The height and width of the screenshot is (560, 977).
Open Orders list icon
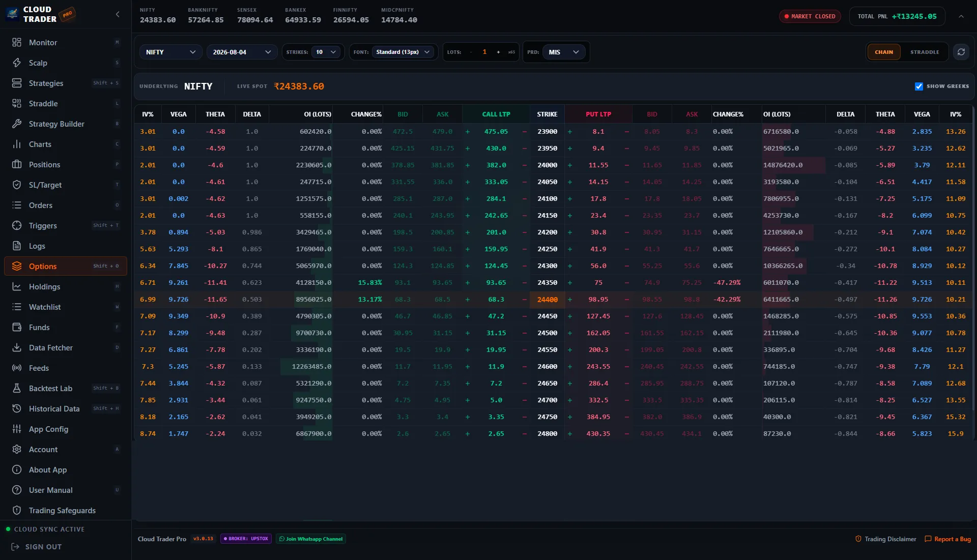17,205
